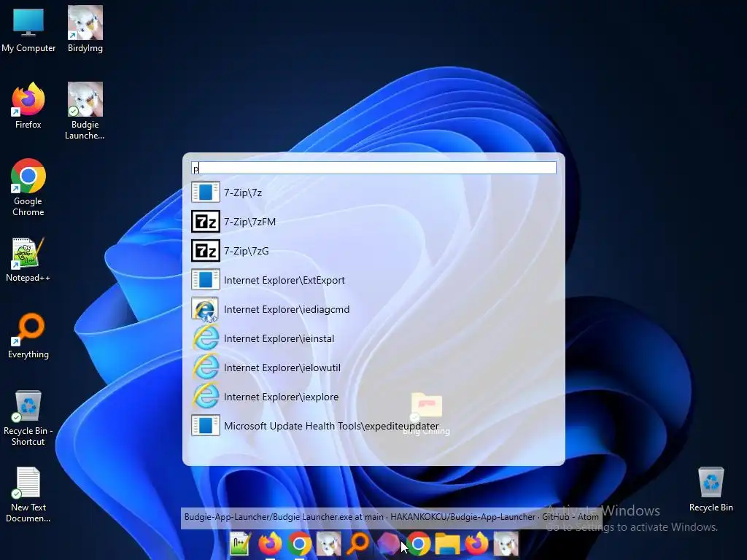This screenshot has height=560, width=747.
Task: Click the Recycle Bin beside the watermark
Action: click(x=711, y=489)
